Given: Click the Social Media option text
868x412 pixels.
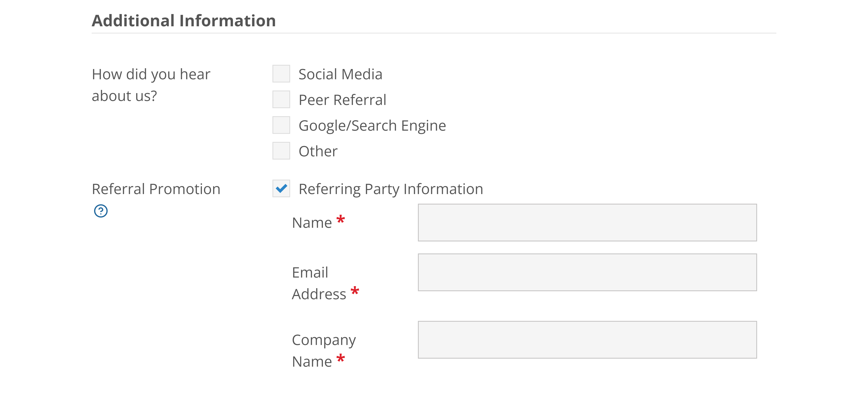Looking at the screenshot, I should (340, 74).
